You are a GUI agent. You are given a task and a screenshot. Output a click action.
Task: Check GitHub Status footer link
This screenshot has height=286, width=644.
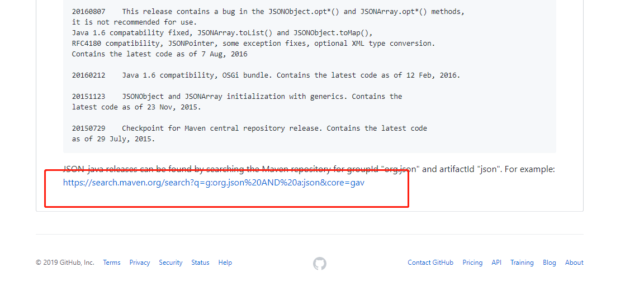(x=200, y=263)
